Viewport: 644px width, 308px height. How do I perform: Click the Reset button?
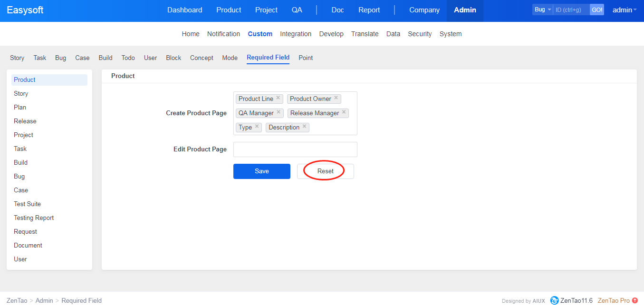pyautogui.click(x=326, y=171)
